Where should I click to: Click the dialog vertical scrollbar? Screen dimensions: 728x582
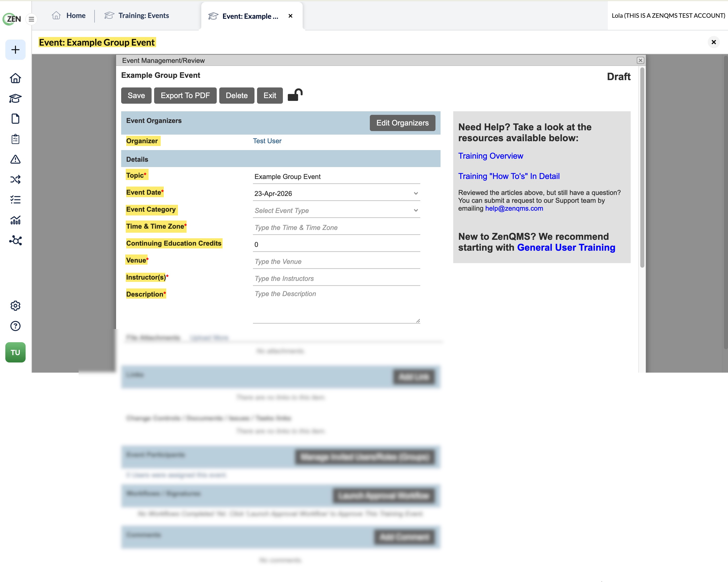point(642,168)
